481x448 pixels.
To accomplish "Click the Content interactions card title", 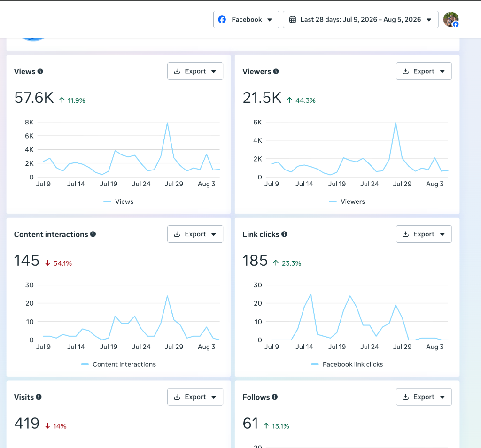I will pos(51,234).
